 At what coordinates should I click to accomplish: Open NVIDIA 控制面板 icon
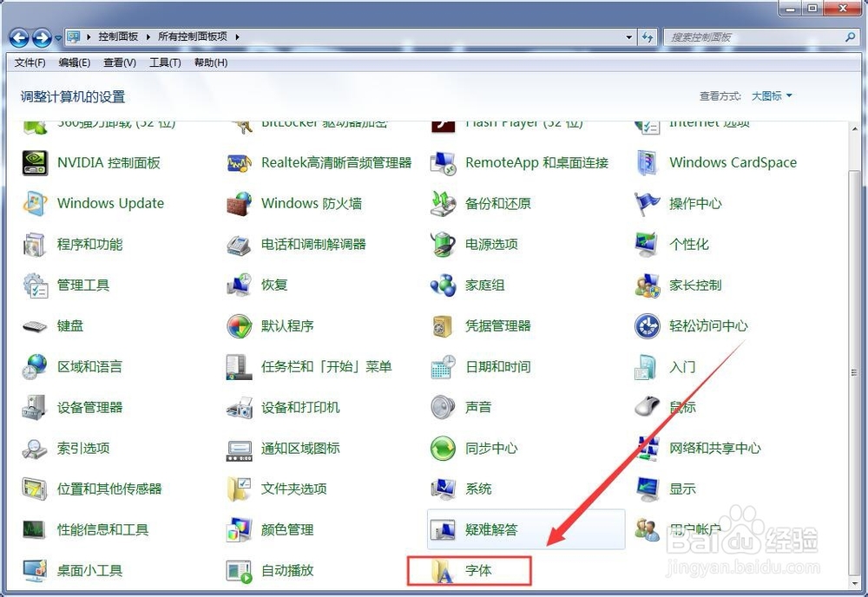[x=35, y=162]
